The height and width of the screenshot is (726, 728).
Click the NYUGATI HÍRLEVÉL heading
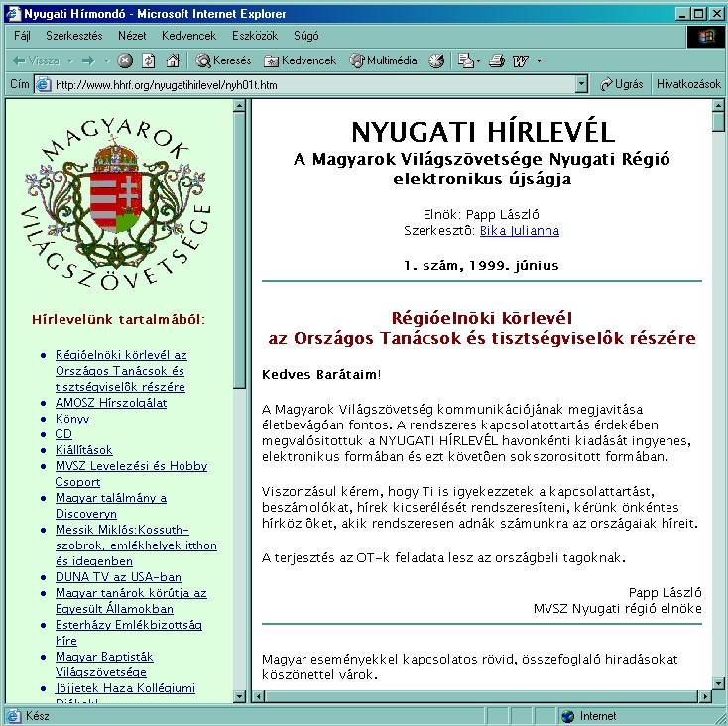(x=483, y=132)
